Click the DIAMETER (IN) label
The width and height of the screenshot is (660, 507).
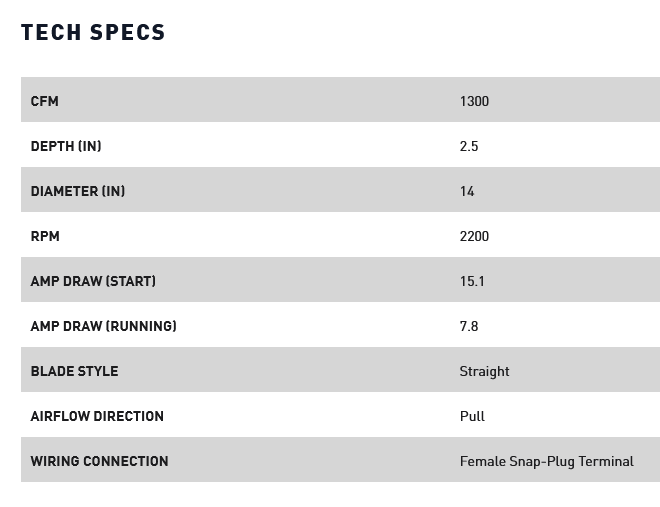coord(78,191)
